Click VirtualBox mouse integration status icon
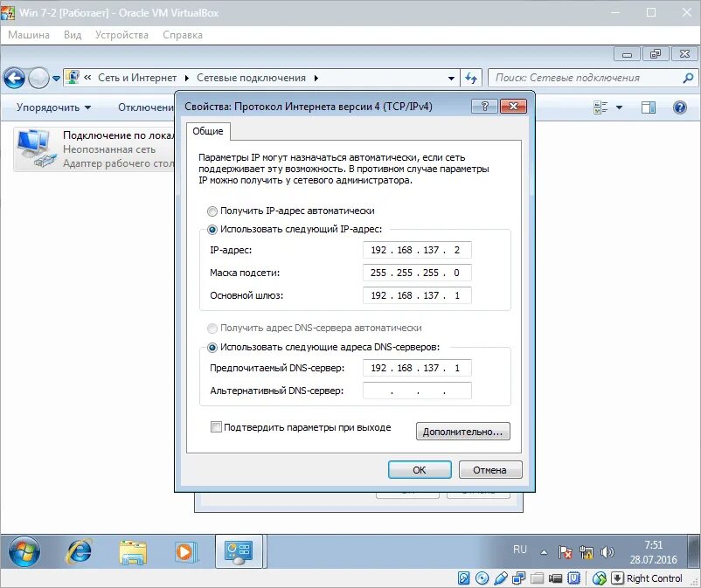Viewport: 701px width, 588px height. 599,578
